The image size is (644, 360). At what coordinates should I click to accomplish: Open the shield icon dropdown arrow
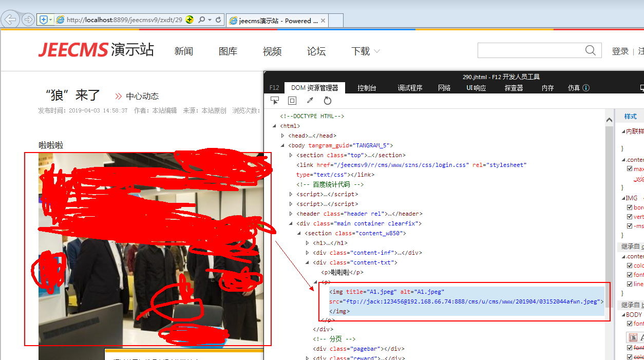click(x=51, y=20)
